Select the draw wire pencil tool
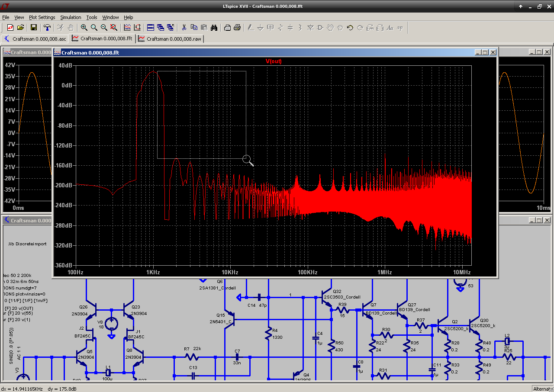The height and width of the screenshot is (392, 554). (251, 28)
